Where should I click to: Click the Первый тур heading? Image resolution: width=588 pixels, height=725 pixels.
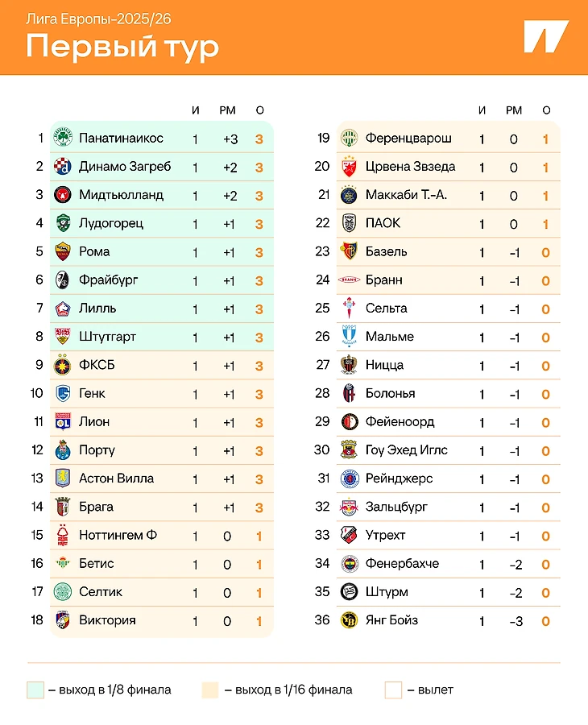(122, 47)
